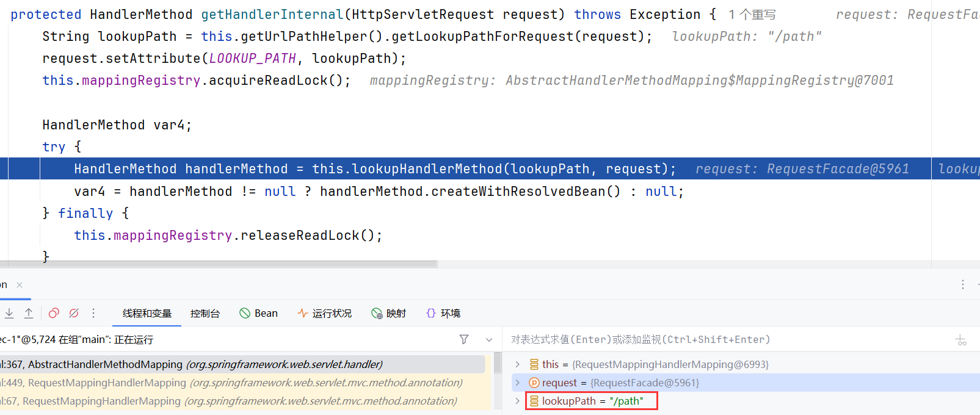
Task: Click the '1 个重写' inlay hint link
Action: click(x=752, y=15)
